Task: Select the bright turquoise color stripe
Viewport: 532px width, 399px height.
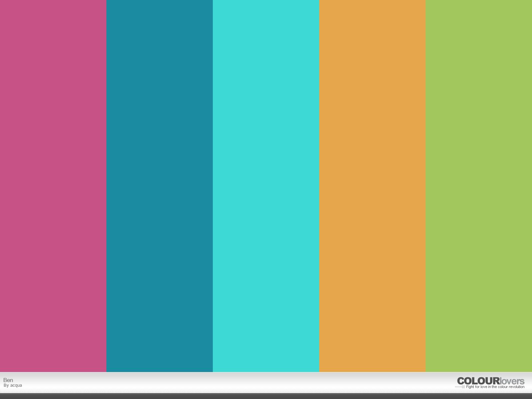Action: click(266, 186)
